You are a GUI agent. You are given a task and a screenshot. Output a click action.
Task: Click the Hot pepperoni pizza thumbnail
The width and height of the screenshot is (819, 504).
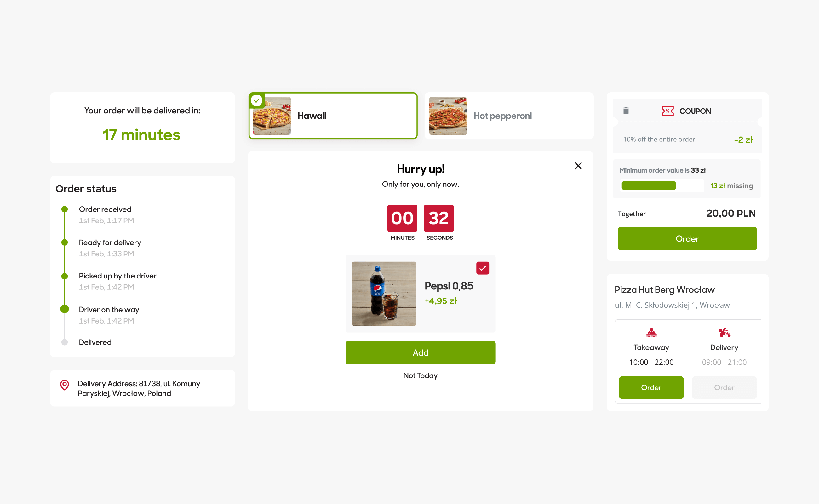(448, 116)
